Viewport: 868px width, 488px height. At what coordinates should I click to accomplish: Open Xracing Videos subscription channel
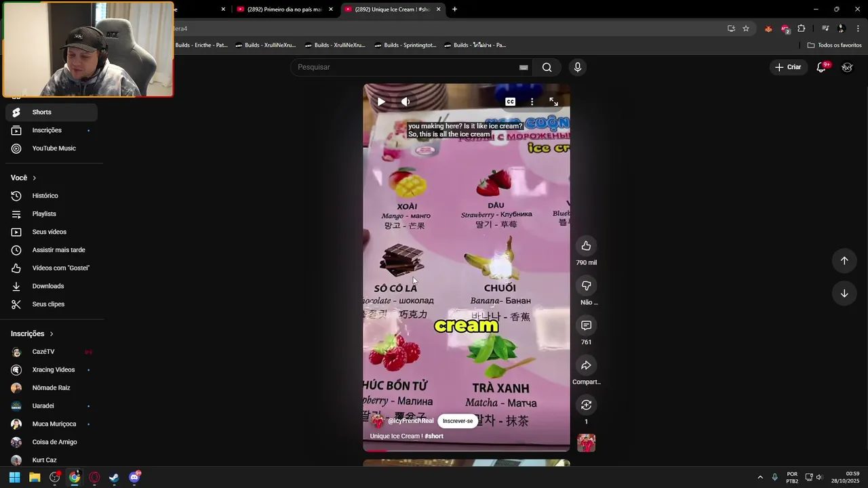[x=52, y=370]
